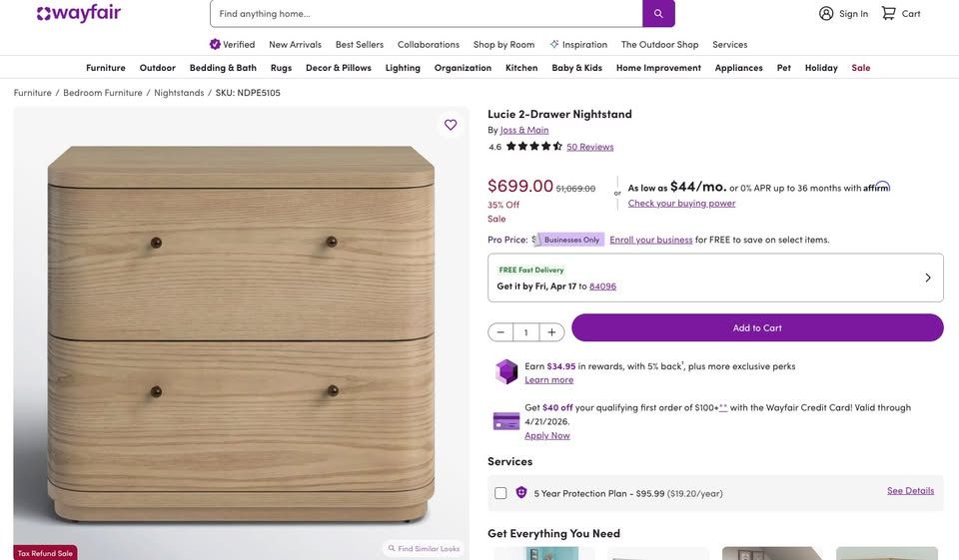Expand the delivery details chevron arrow
The width and height of the screenshot is (959, 560).
928,278
